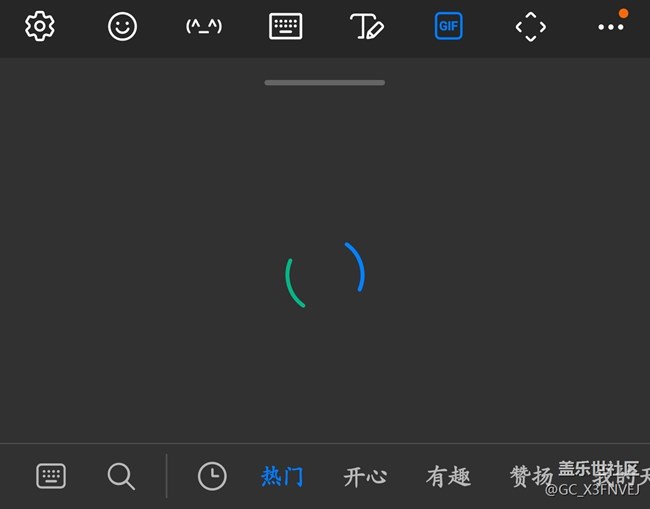Click the orange notification dot badge
Screen dimensions: 650x509
(623, 14)
